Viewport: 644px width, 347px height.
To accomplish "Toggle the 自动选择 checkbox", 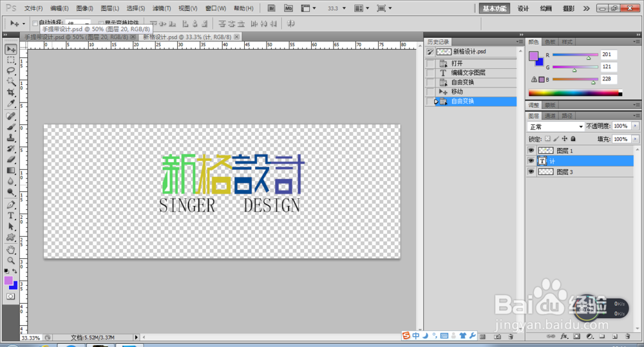I will point(35,23).
